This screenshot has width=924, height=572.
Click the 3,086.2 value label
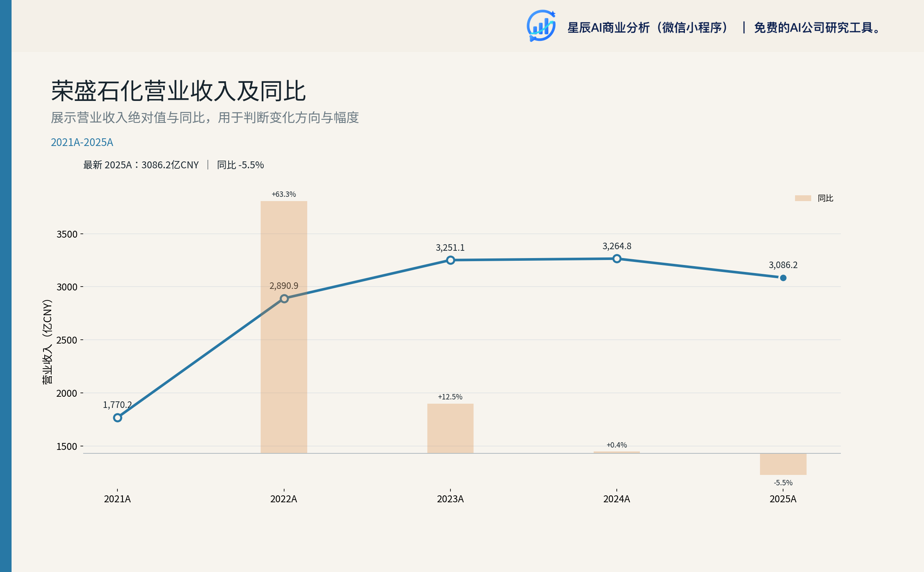click(783, 265)
